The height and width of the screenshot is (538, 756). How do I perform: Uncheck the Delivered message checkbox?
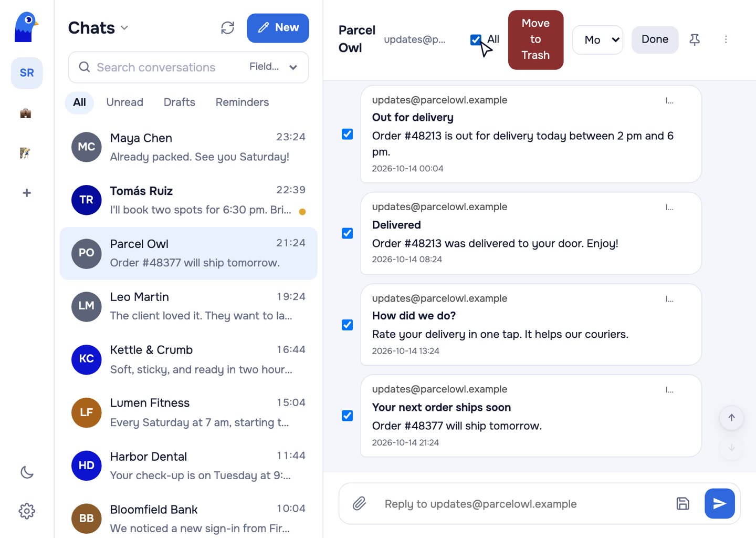coord(347,233)
